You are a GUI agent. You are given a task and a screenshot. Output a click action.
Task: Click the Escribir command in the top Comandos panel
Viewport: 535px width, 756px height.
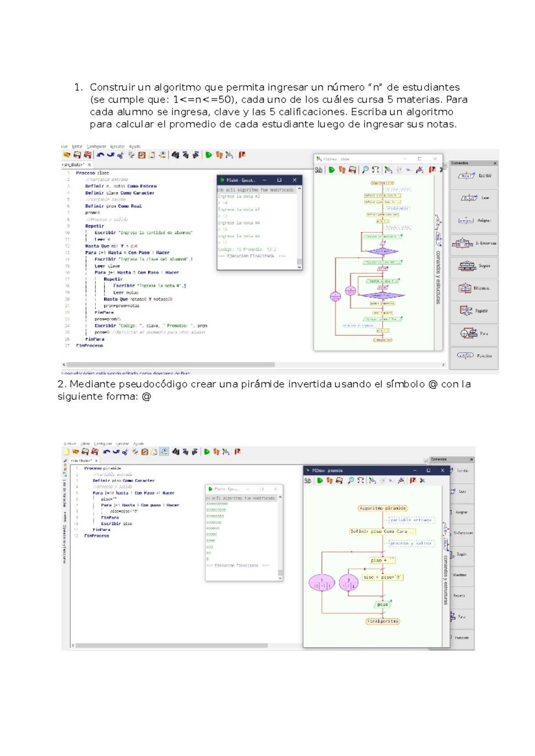pyautogui.click(x=474, y=176)
